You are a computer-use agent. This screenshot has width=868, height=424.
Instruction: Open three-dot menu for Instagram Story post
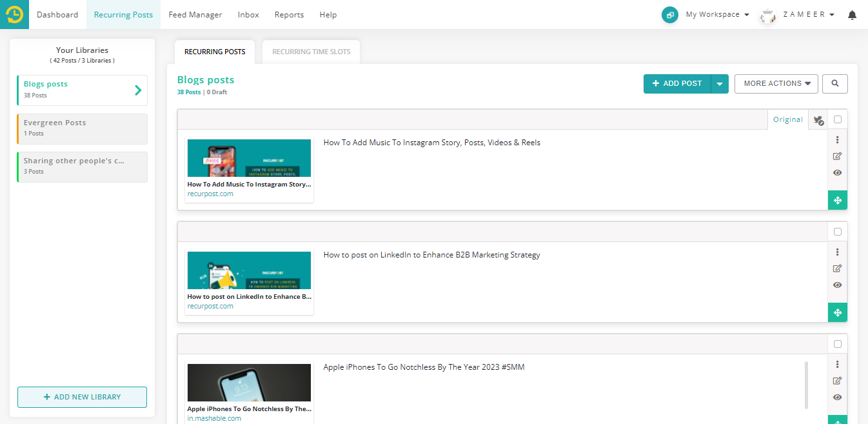838,139
